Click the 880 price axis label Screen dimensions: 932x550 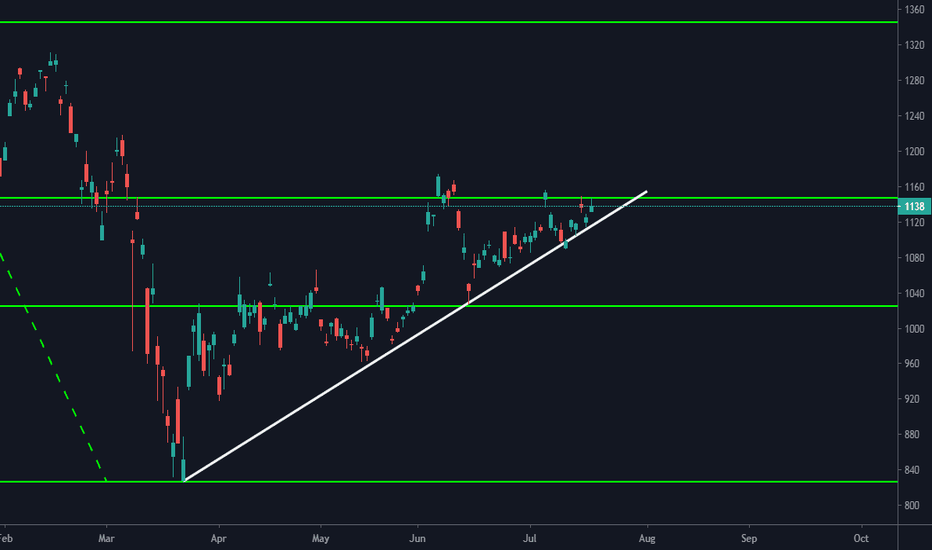click(x=912, y=435)
